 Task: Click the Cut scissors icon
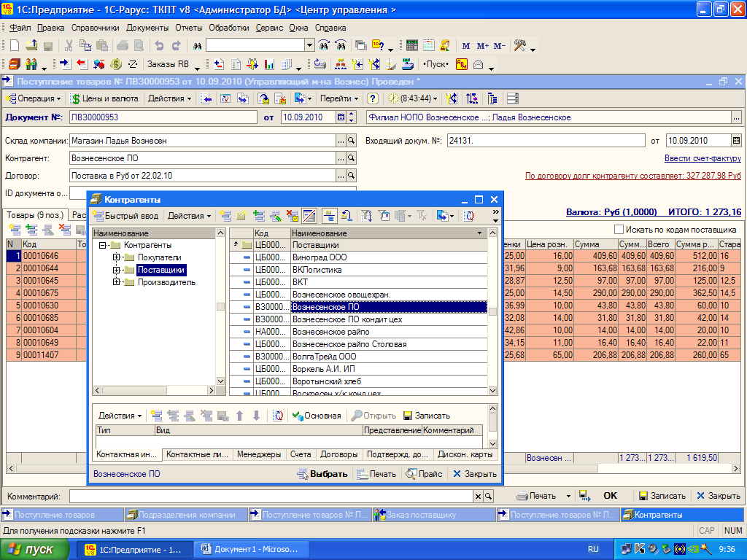tap(69, 46)
